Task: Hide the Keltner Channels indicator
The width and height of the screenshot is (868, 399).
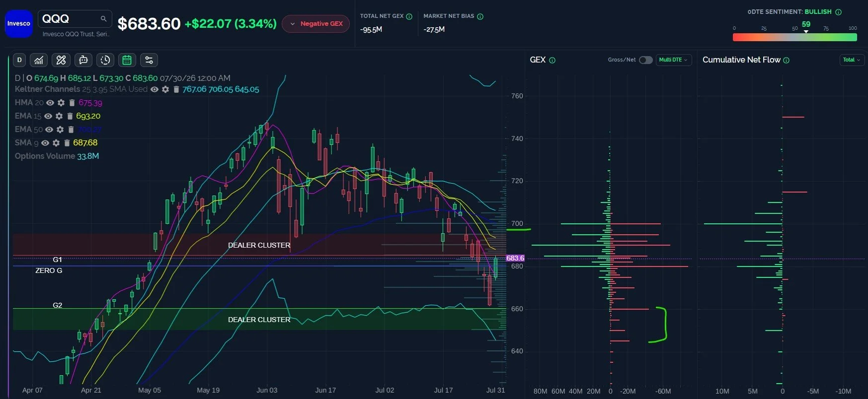Action: tap(155, 89)
